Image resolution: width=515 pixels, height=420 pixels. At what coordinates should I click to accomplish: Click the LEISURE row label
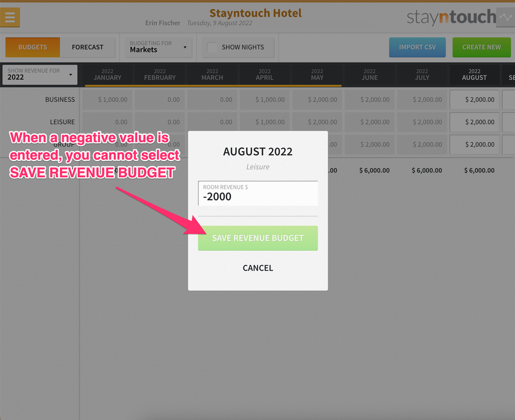pyautogui.click(x=62, y=122)
